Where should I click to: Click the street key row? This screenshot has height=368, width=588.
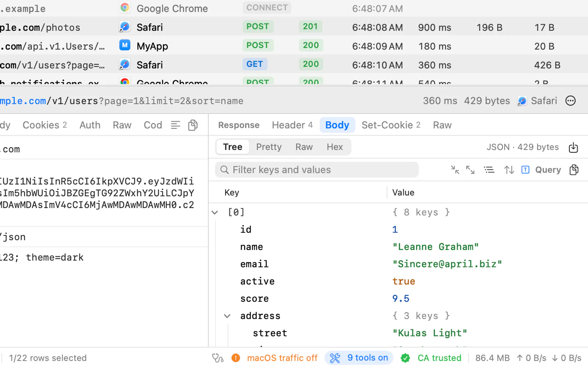pos(398,333)
